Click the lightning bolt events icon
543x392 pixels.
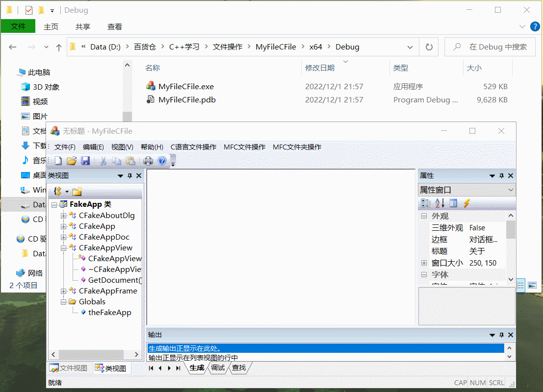coord(466,203)
